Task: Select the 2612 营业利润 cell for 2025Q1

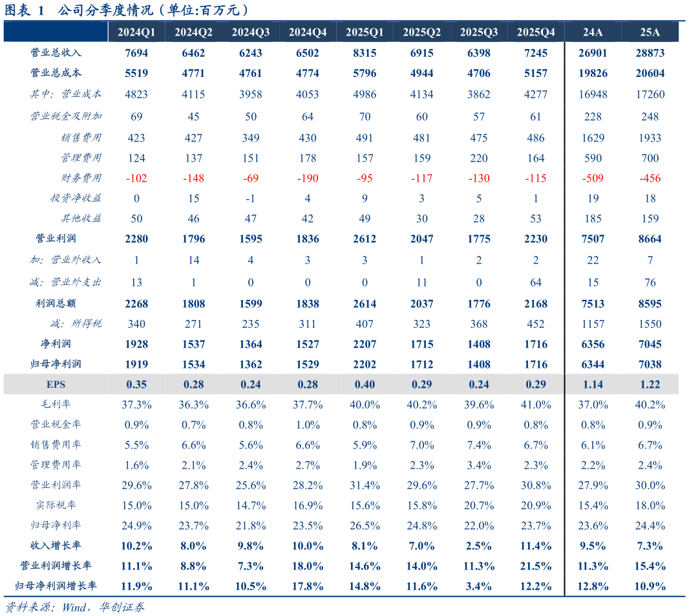Action: [x=365, y=239]
